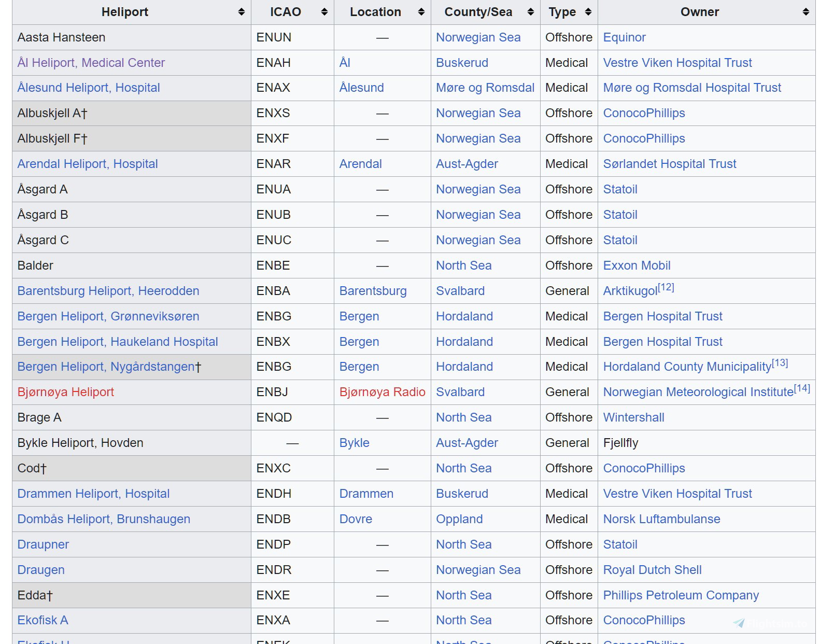Click Dovre location link
This screenshot has height=644, width=820.
point(356,519)
